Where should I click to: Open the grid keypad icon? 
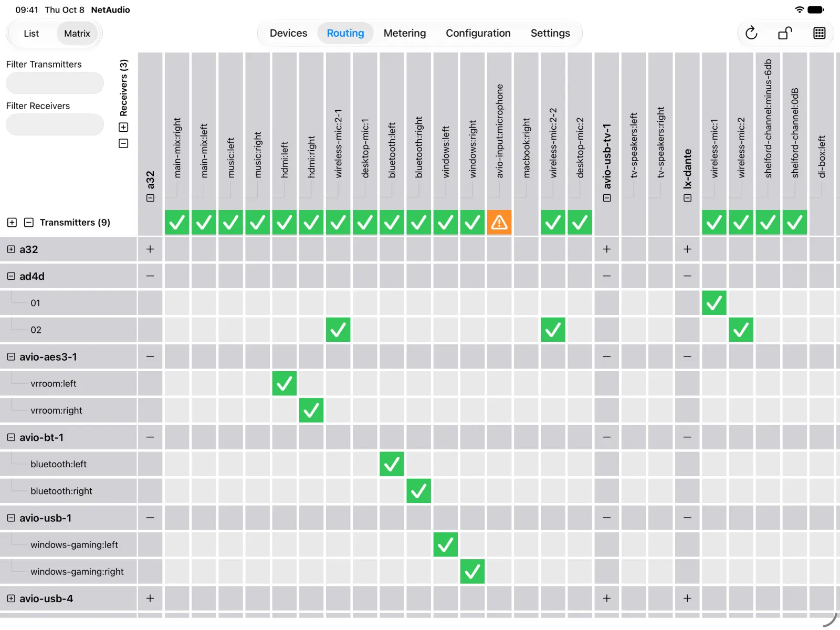(x=820, y=33)
